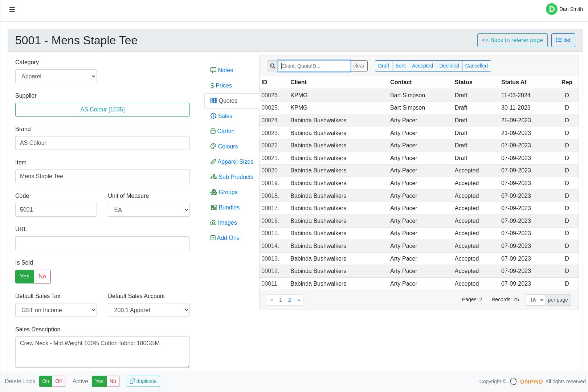
Task: Filter quotes by Sent status
Action: (400, 66)
